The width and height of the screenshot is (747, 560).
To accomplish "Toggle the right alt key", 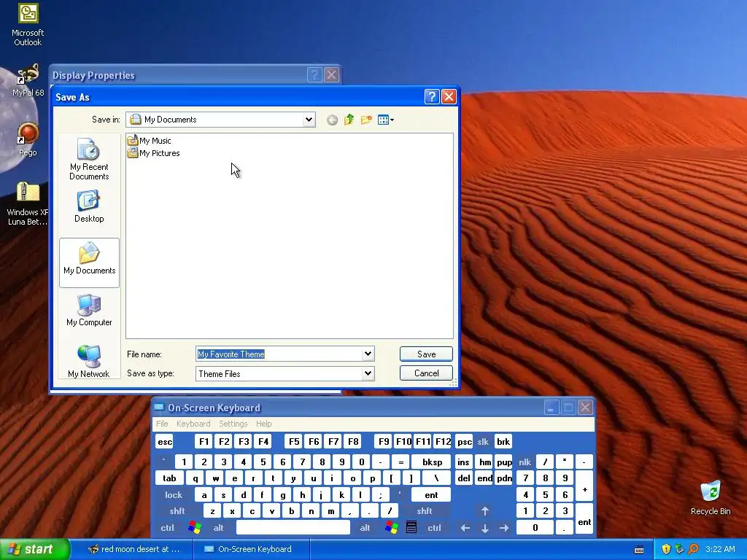I will point(365,528).
